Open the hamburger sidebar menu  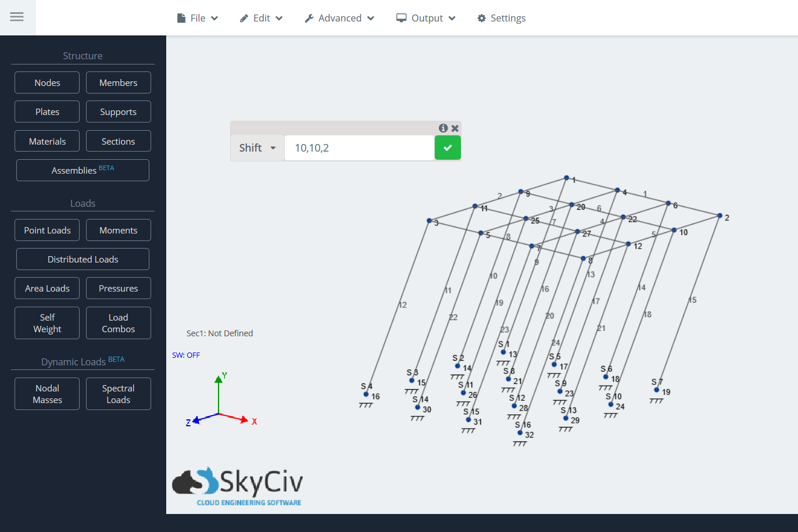click(x=17, y=17)
